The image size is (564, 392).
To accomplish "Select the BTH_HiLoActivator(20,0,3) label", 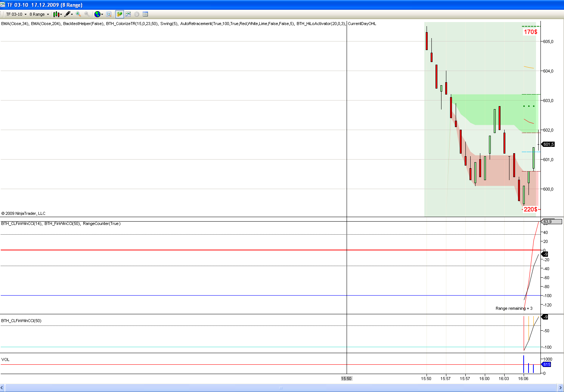I will pos(321,24).
